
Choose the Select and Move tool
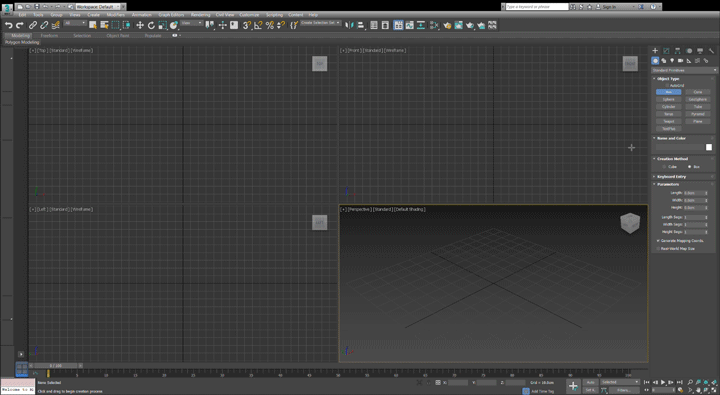coord(140,25)
